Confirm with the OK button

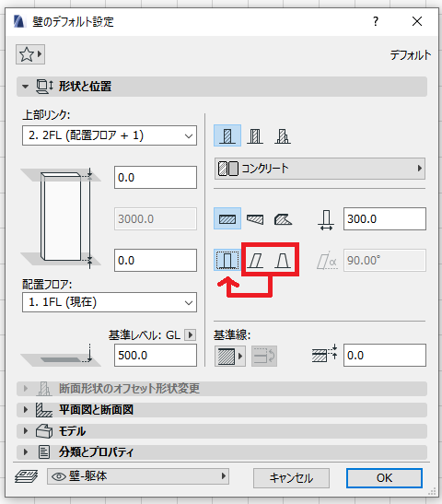[x=384, y=478]
